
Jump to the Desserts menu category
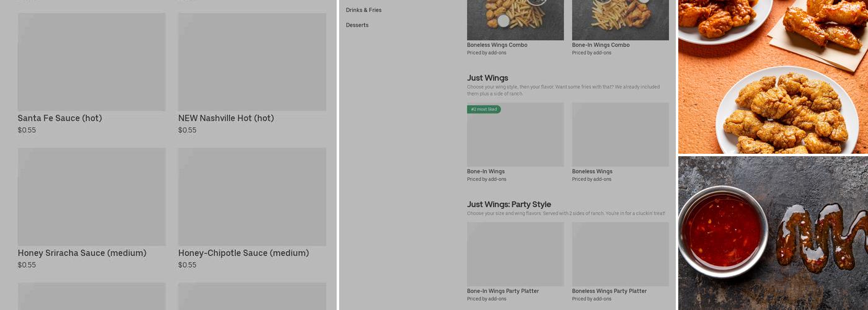357,25
